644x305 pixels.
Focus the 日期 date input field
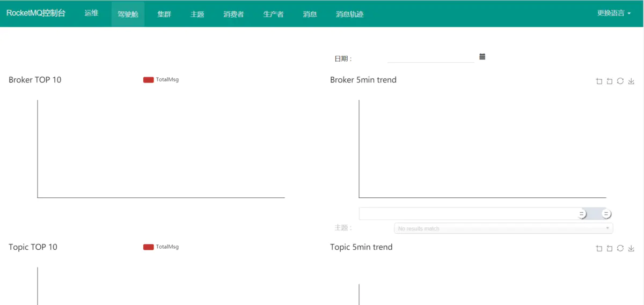(430, 57)
